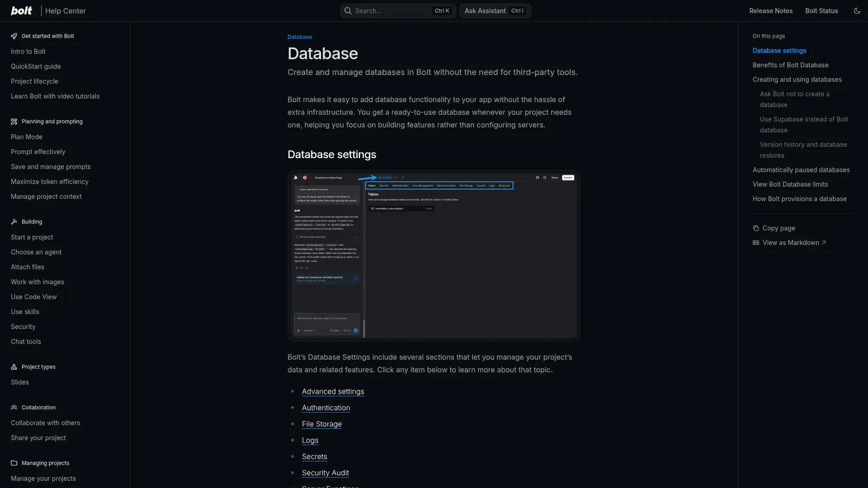This screenshot has height=488, width=868.
Task: Click the folder icon beside Managing projects
Action: [14, 463]
